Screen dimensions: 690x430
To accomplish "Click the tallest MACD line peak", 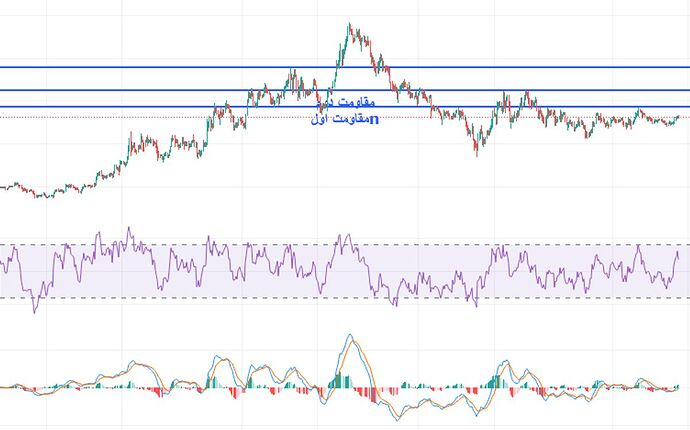I will pyautogui.click(x=349, y=337).
